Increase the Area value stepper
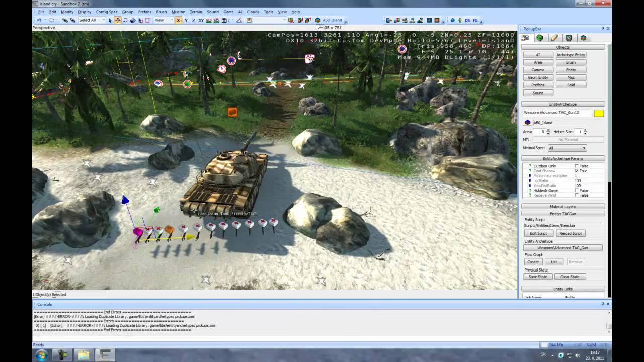 pyautogui.click(x=548, y=130)
